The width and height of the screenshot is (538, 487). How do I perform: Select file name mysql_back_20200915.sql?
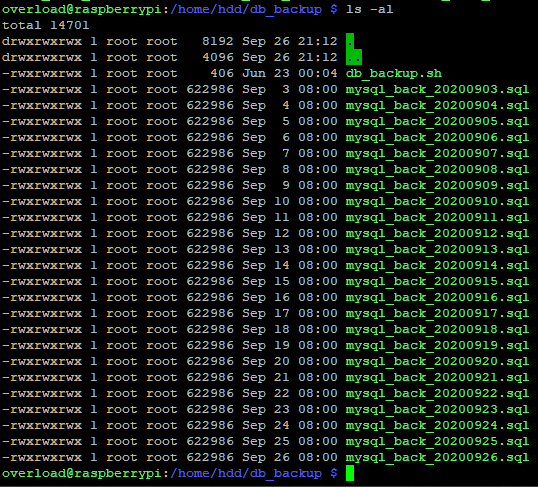pos(437,282)
